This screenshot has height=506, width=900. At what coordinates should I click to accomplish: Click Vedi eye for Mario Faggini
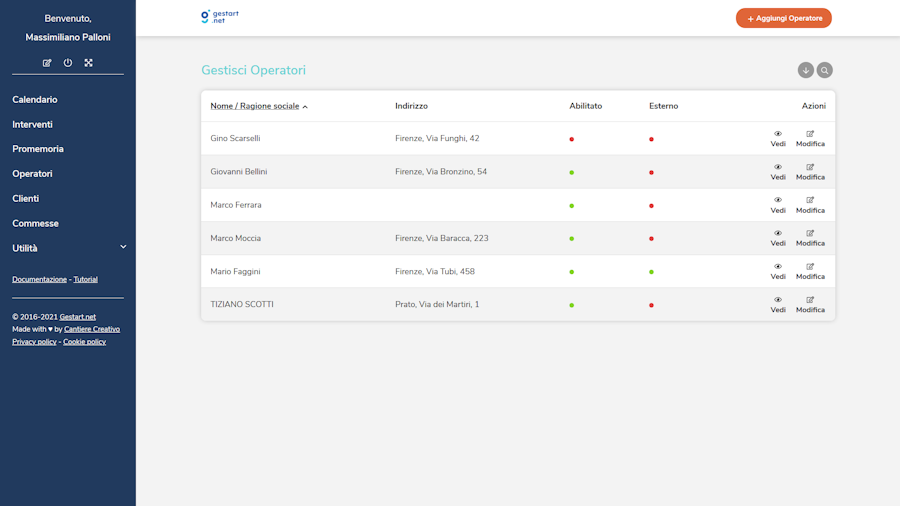pyautogui.click(x=778, y=272)
